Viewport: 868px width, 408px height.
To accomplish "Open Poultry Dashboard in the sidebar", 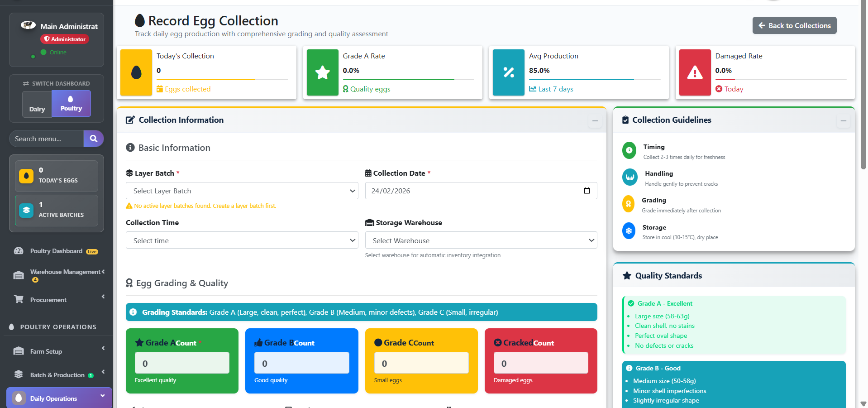I will coord(56,251).
